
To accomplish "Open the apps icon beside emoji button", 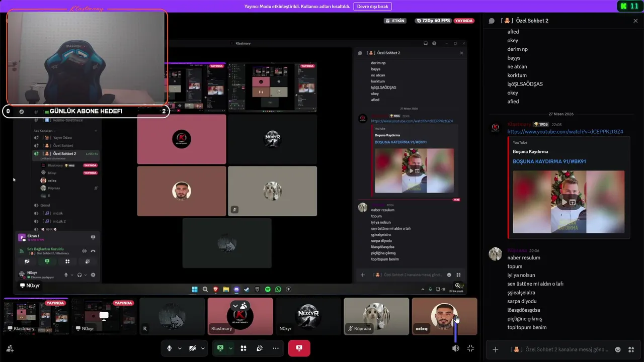I will pos(632,349).
